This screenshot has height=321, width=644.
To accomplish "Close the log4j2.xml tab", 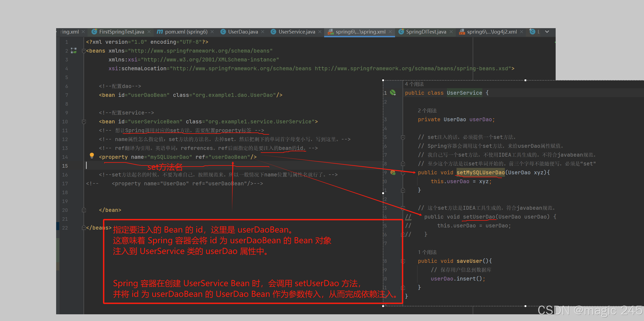I will 522,32.
